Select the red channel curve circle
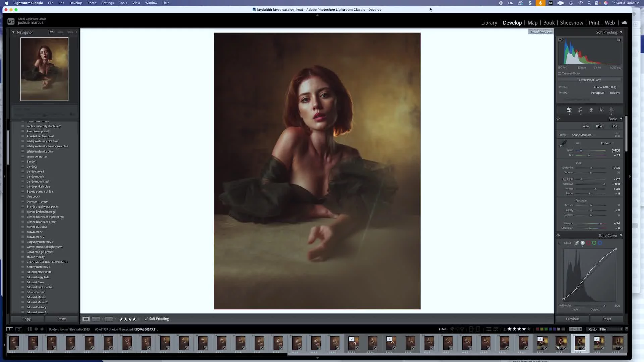Image resolution: width=644 pixels, height=362 pixels. click(588, 243)
